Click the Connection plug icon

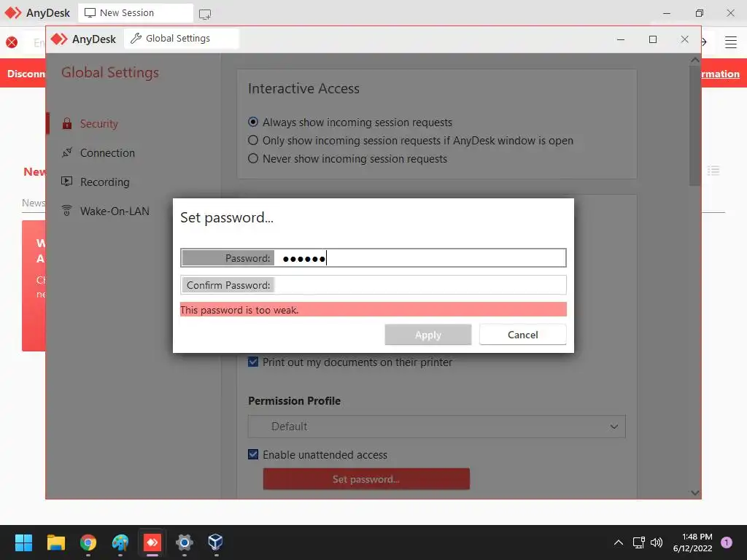pos(67,153)
